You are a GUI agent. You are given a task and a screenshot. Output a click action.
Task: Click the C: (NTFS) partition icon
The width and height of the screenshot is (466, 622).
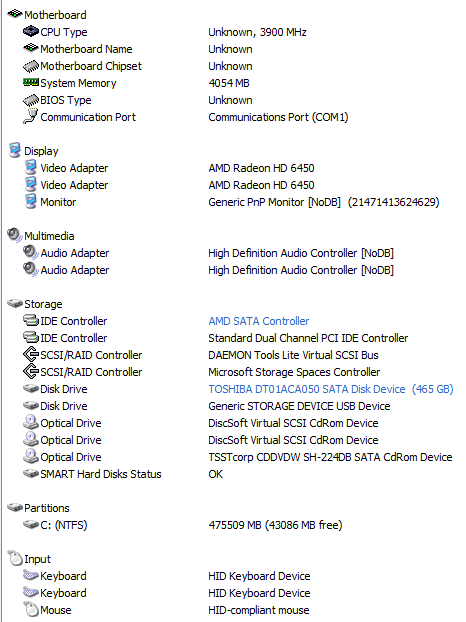click(x=31, y=524)
